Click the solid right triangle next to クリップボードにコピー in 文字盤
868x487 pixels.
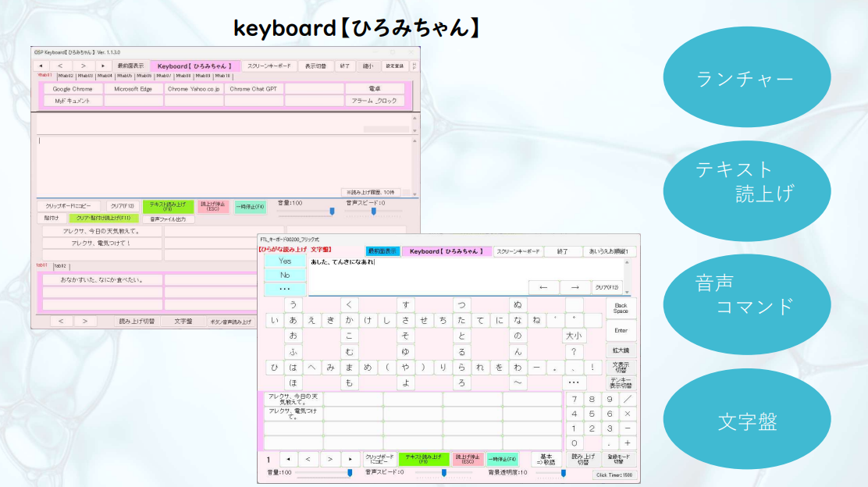pos(350,459)
